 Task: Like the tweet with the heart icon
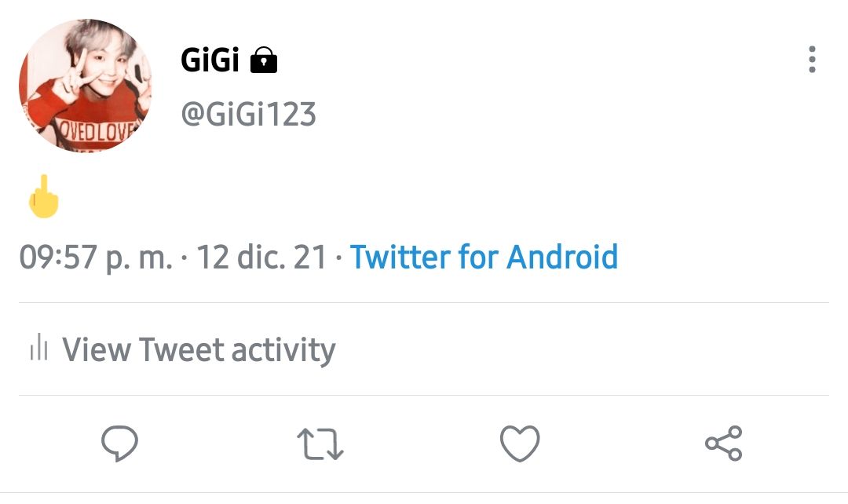520,444
